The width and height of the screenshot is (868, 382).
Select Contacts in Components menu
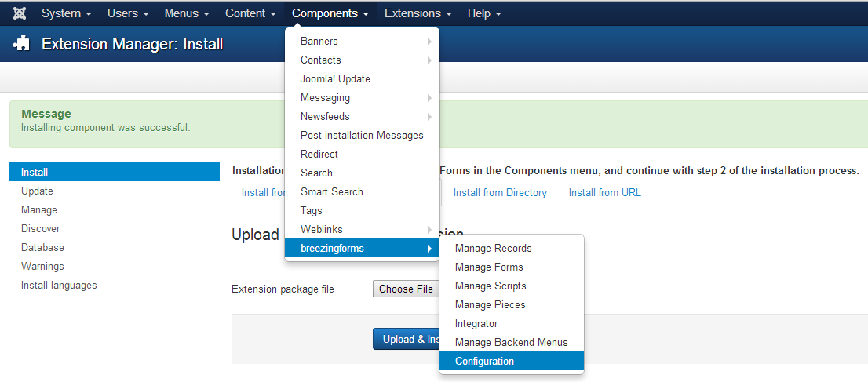[362, 60]
